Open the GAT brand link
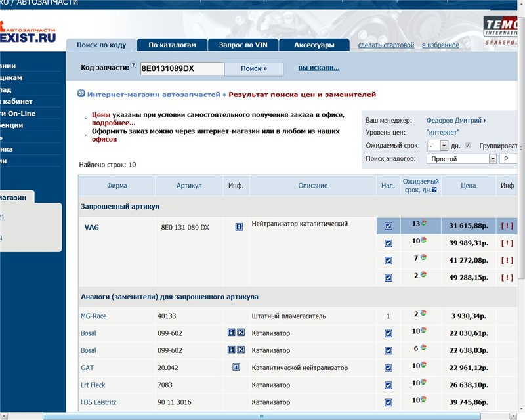Image resolution: width=525 pixels, height=420 pixels. pos(87,367)
